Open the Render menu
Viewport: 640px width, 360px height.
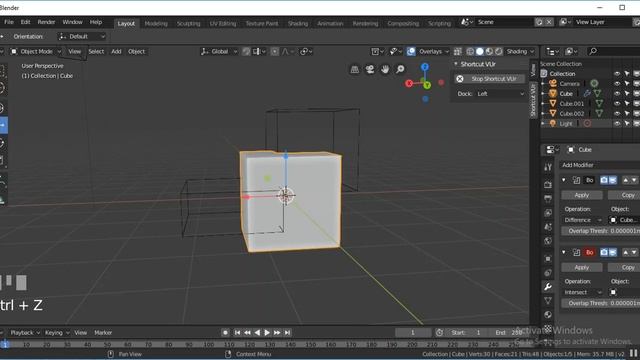pyautogui.click(x=46, y=22)
